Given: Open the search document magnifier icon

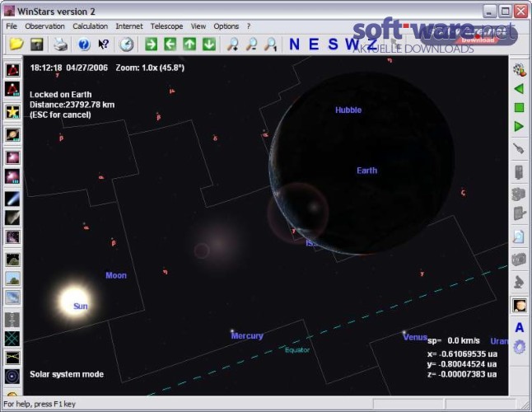Looking at the screenshot, I should pyautogui.click(x=519, y=236).
